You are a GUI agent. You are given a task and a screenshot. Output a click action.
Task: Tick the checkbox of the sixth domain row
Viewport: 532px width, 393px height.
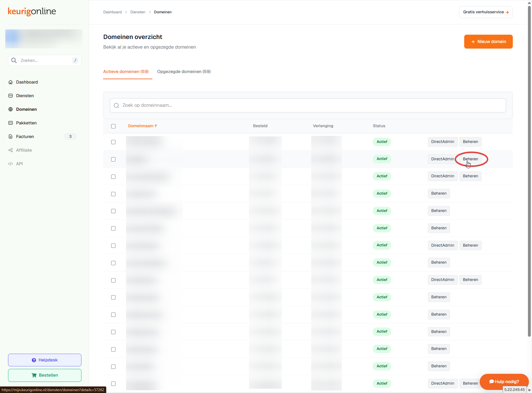(113, 228)
